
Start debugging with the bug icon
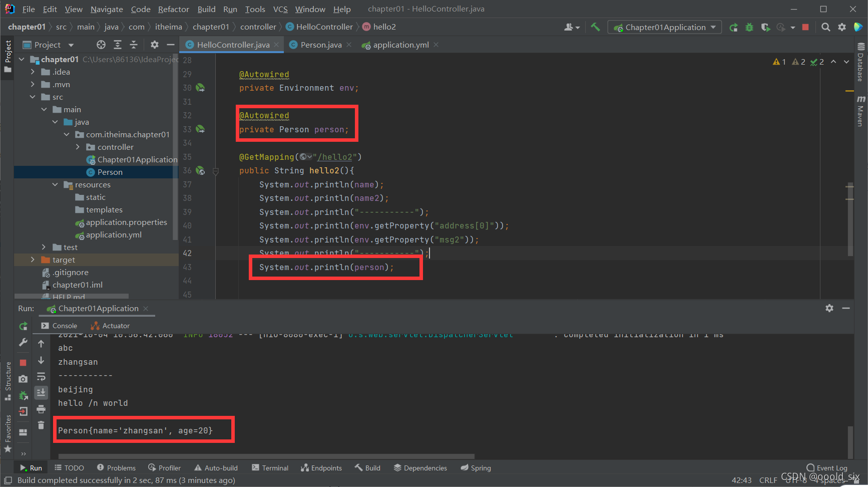coord(749,27)
